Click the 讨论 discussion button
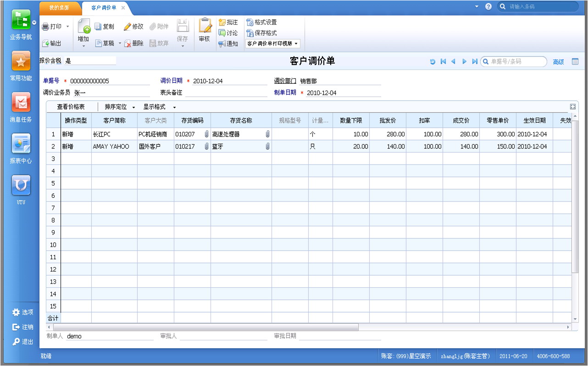 (228, 33)
